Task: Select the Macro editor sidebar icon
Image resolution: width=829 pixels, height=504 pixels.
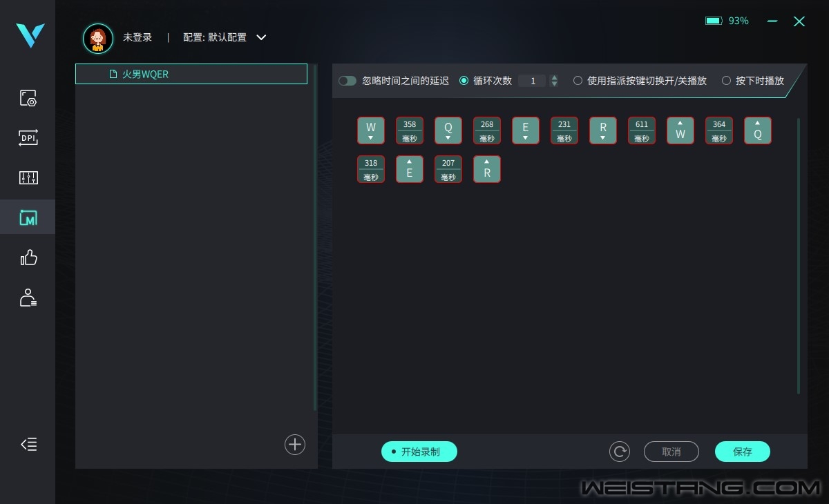Action: pos(28,218)
